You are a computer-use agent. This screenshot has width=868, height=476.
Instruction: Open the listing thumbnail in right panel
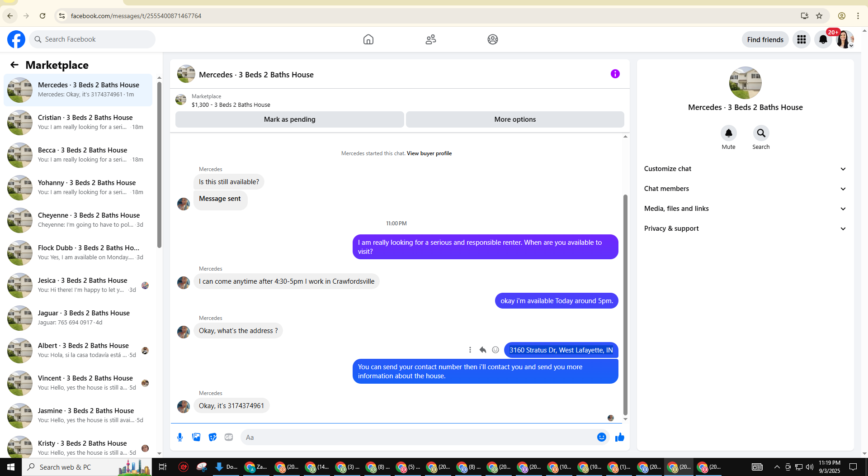(745, 83)
